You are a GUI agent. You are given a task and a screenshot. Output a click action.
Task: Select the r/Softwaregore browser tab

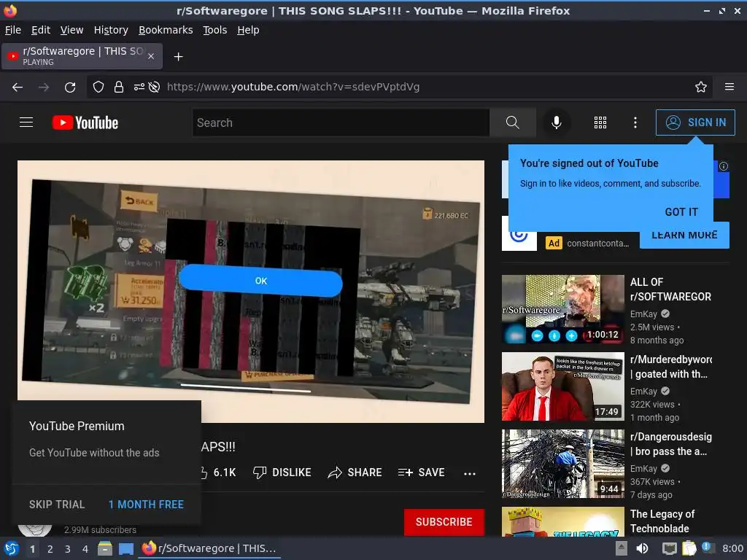82,56
